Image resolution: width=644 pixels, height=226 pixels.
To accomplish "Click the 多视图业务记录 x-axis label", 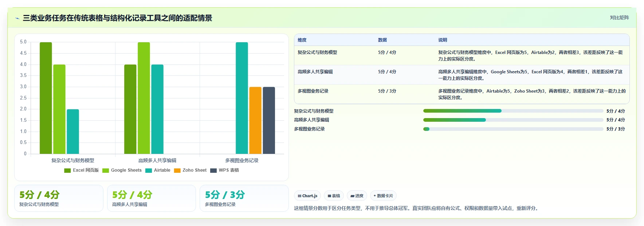I will (242, 160).
